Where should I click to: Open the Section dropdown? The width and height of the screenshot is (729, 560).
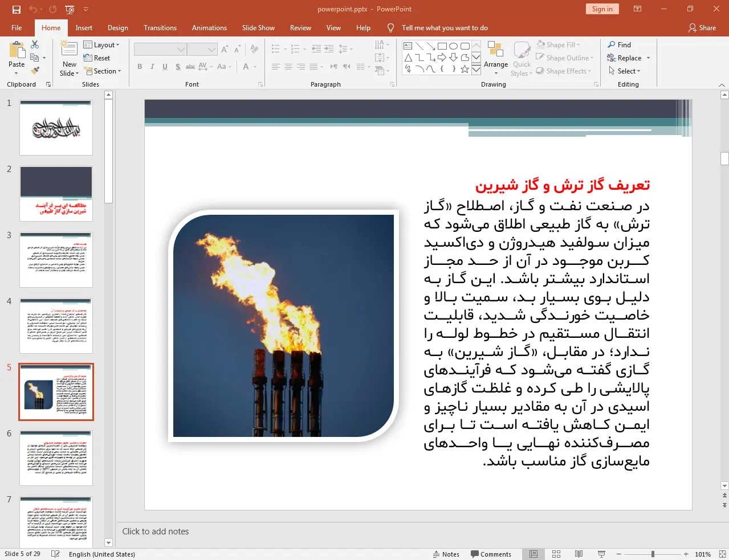103,71
